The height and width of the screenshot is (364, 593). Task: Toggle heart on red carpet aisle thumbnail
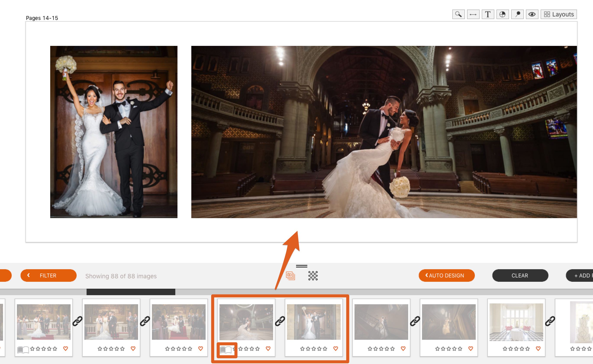(x=201, y=348)
